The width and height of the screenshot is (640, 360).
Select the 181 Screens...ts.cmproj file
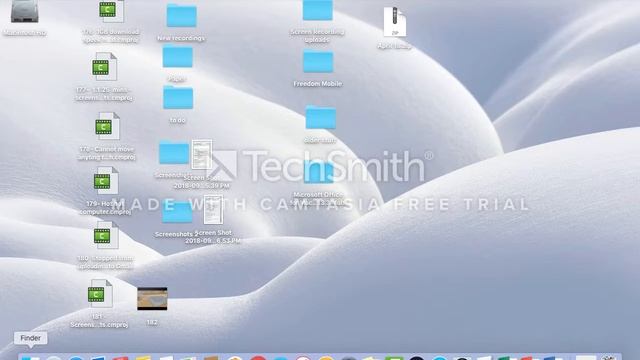[x=100, y=293]
